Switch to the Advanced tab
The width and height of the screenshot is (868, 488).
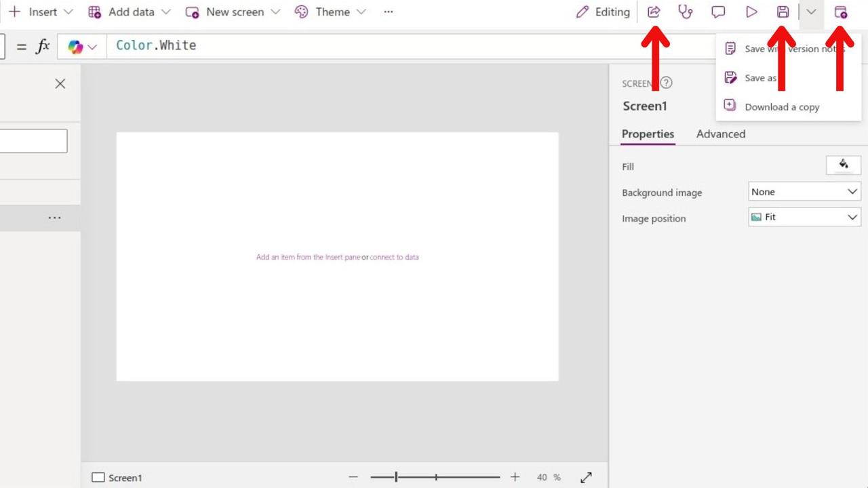point(720,134)
